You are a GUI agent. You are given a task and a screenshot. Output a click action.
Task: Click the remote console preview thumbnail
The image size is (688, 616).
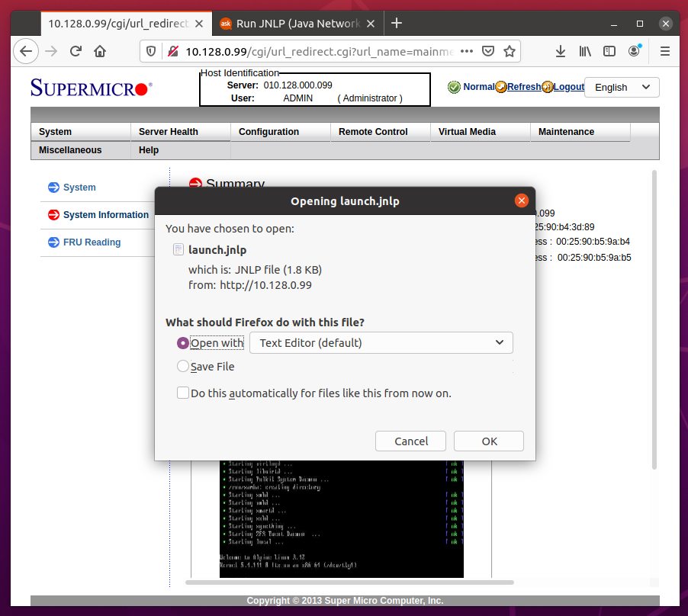342,519
